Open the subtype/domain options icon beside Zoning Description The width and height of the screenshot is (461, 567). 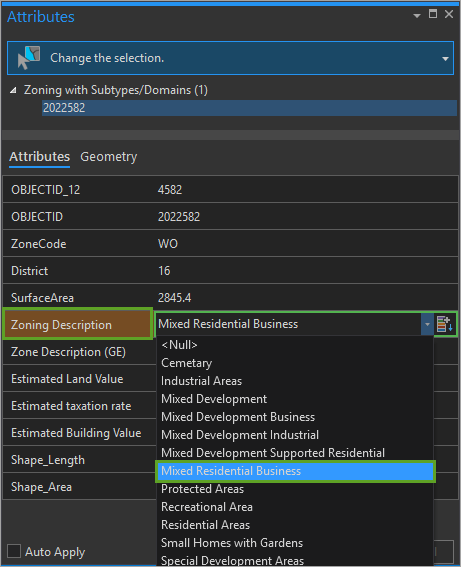pos(445,324)
